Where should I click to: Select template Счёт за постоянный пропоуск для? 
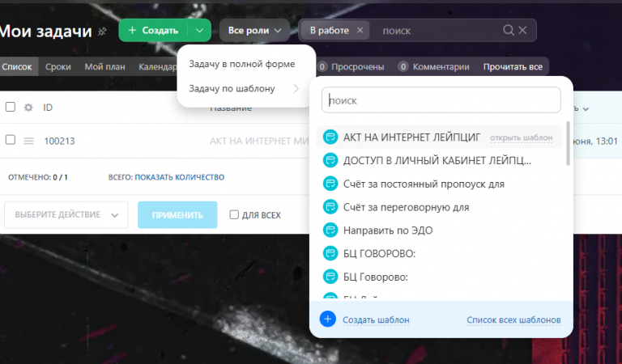[x=424, y=184]
